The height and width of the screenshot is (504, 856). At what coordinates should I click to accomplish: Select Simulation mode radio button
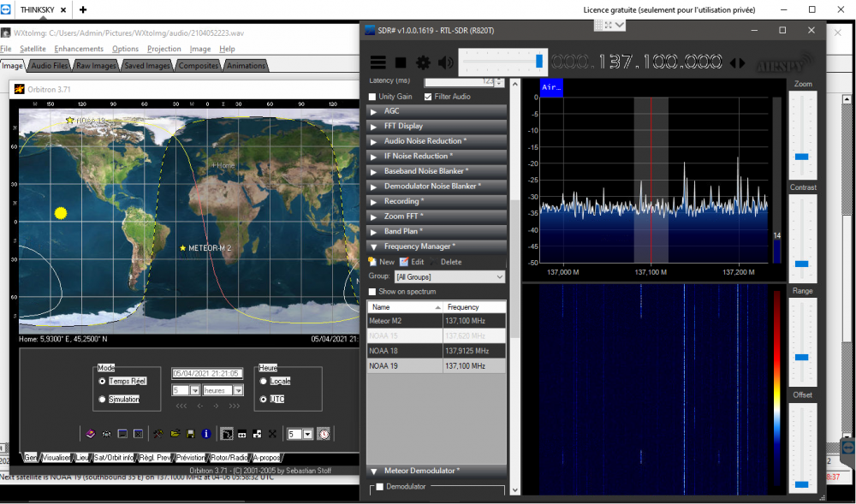pyautogui.click(x=102, y=400)
